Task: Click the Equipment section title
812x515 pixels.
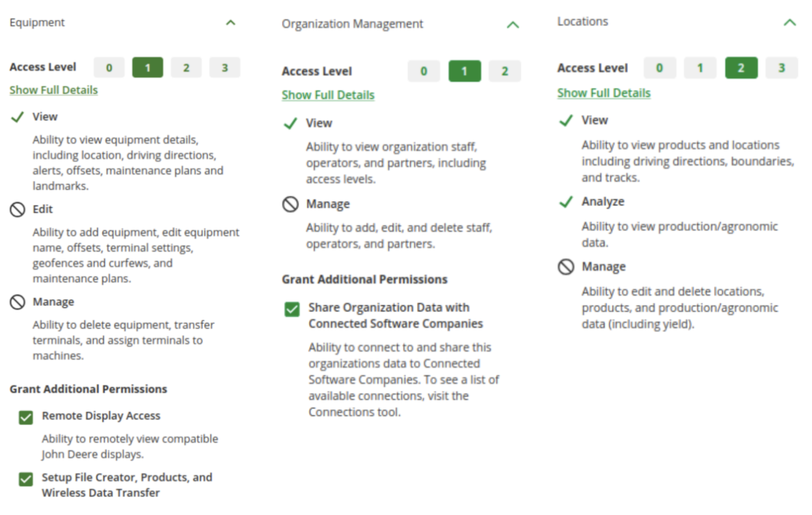Action: pos(37,23)
